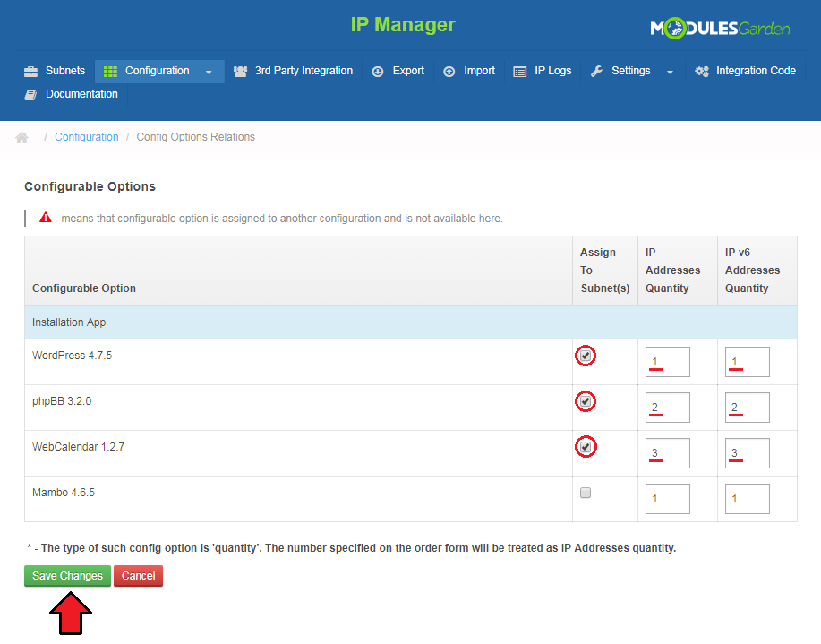Click the Import upload arrow icon
The width and height of the screenshot is (821, 644).
449,72
